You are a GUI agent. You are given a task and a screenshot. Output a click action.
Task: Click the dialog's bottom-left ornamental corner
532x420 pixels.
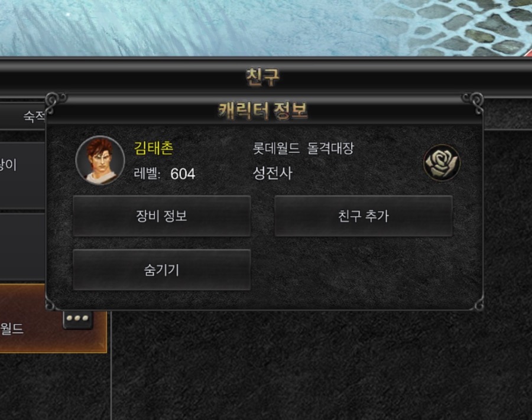[x=51, y=305]
